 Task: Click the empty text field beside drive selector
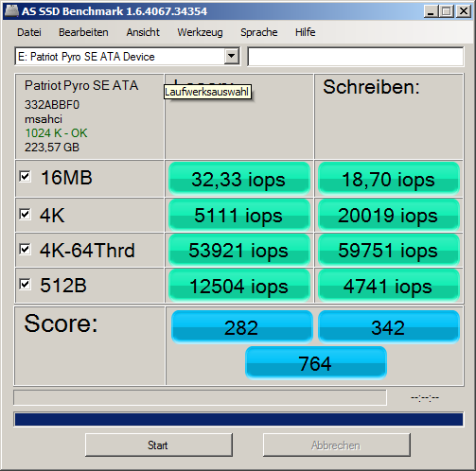[356, 57]
